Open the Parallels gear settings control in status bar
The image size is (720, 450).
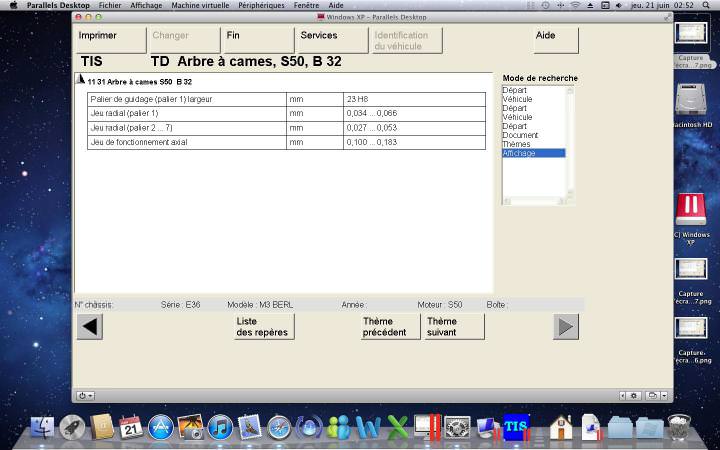point(634,396)
